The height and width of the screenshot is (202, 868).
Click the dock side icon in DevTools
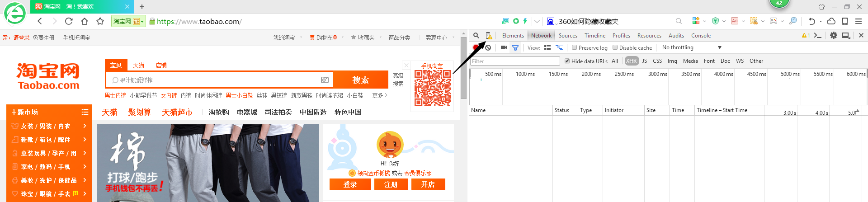click(846, 35)
